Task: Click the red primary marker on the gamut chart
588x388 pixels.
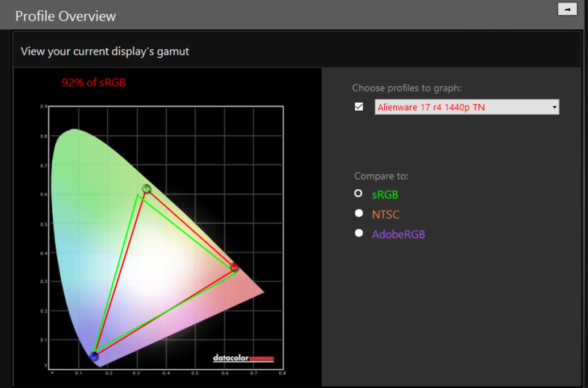Action: point(234,267)
